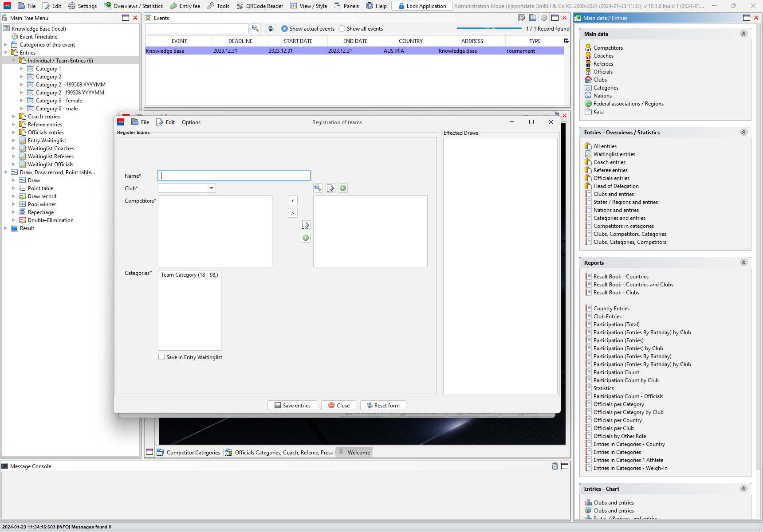
Task: Click the green add club icon
Action: [343, 188]
